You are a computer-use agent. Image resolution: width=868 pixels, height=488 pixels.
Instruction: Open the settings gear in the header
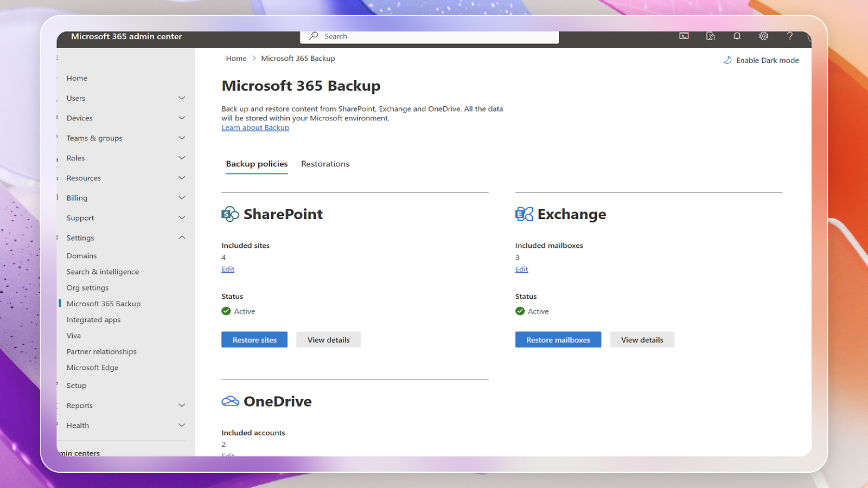tap(763, 36)
